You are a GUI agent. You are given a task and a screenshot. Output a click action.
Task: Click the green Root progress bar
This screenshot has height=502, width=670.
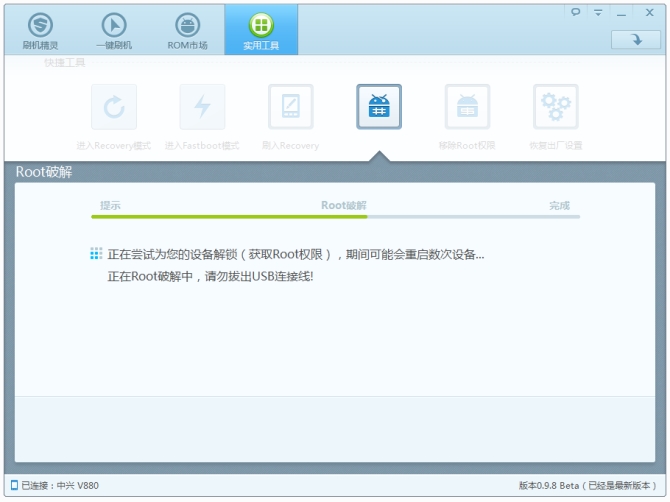click(229, 217)
